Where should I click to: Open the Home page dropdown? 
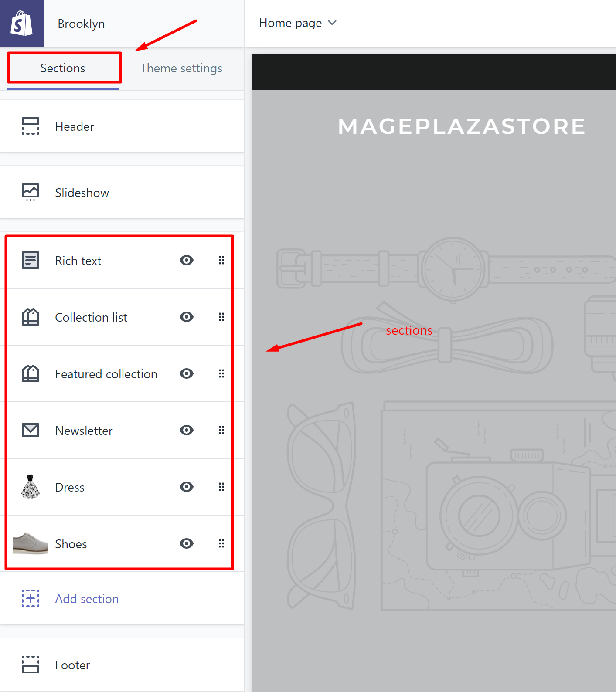[298, 23]
